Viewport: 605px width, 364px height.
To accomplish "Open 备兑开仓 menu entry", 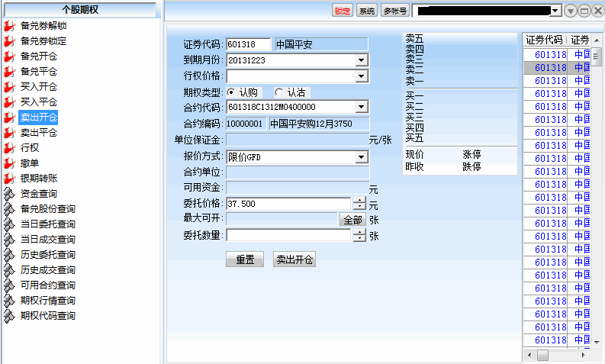I will click(x=39, y=56).
